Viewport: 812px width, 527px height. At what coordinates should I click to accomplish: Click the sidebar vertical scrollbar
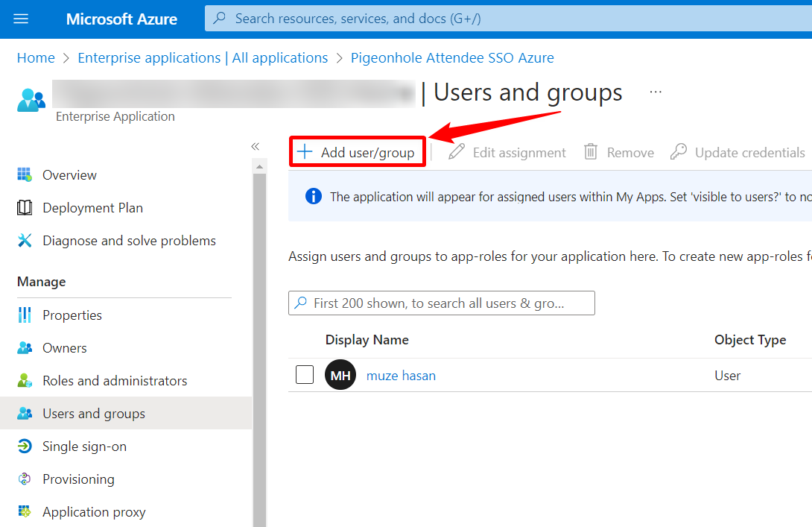tap(259, 350)
